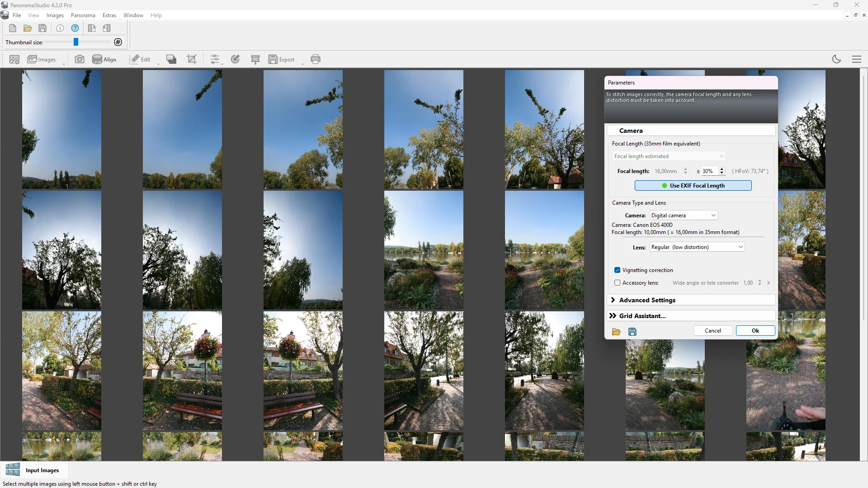Open the Camera type Digital camera dropdown
The height and width of the screenshot is (488, 868).
click(684, 216)
